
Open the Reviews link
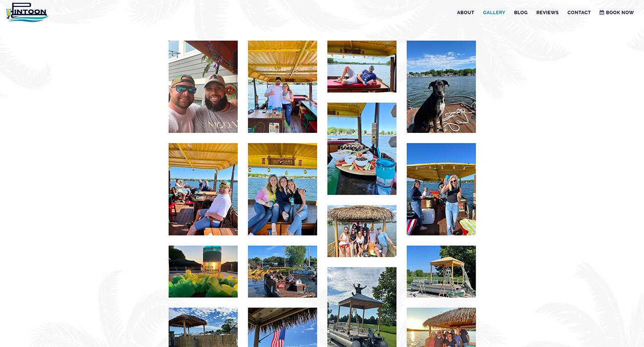point(547,12)
